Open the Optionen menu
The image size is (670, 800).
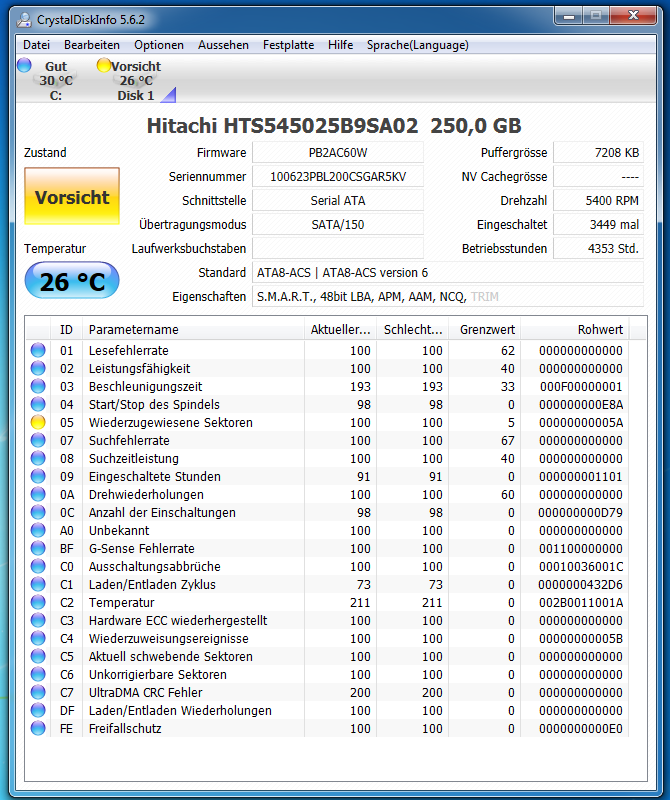click(159, 45)
